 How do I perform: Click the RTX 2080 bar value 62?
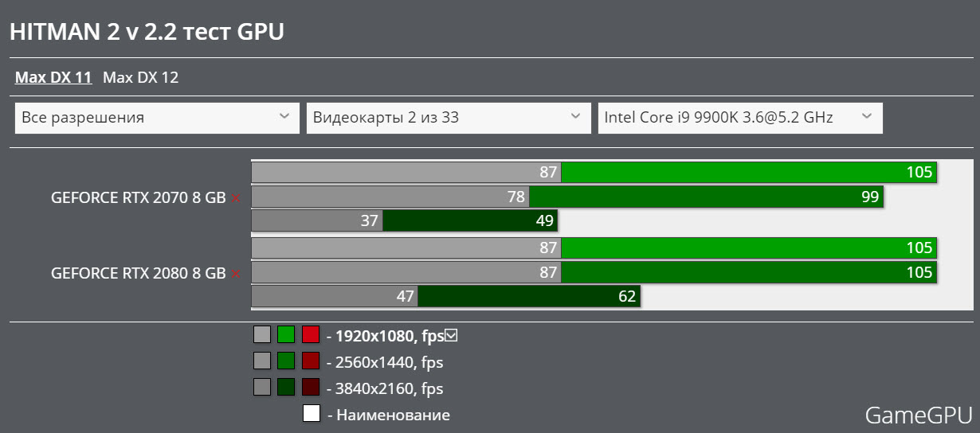click(x=627, y=296)
